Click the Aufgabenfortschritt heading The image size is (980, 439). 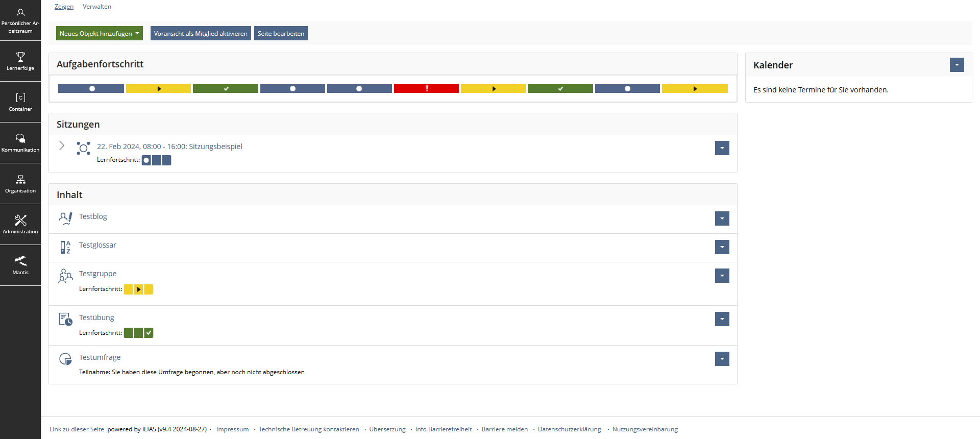(100, 64)
